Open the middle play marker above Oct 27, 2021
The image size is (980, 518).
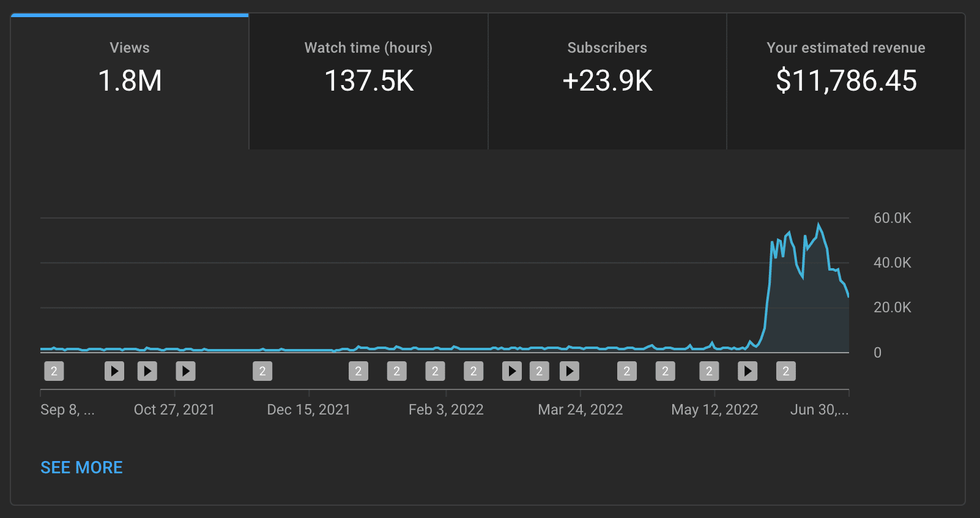(x=147, y=370)
